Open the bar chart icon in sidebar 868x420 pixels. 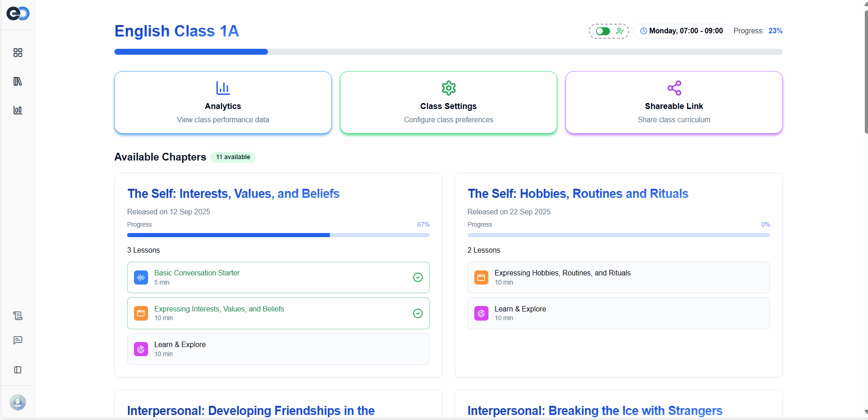[x=18, y=110]
